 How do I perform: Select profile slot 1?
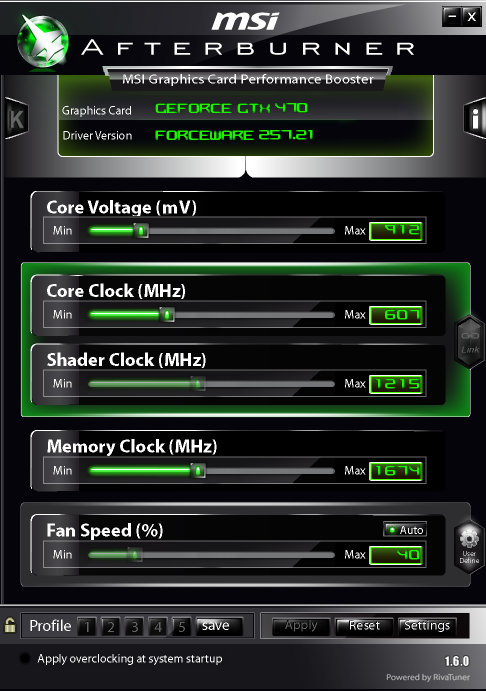click(x=87, y=626)
